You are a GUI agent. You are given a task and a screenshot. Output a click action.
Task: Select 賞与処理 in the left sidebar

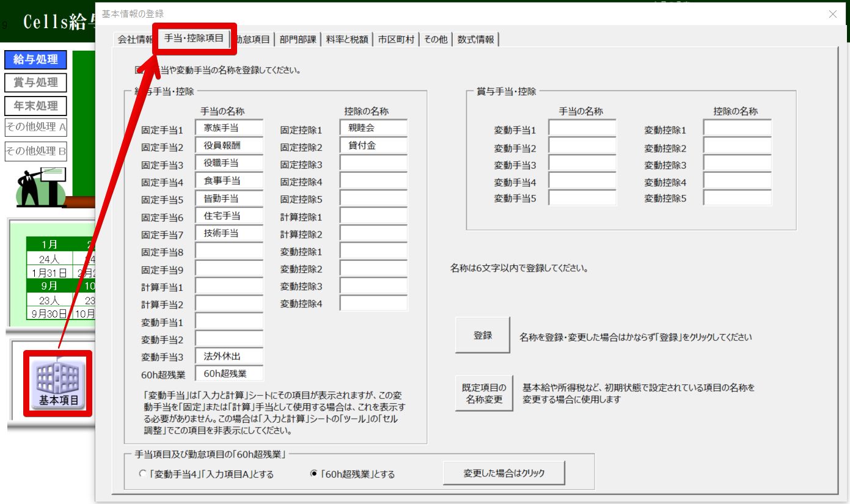click(x=35, y=82)
